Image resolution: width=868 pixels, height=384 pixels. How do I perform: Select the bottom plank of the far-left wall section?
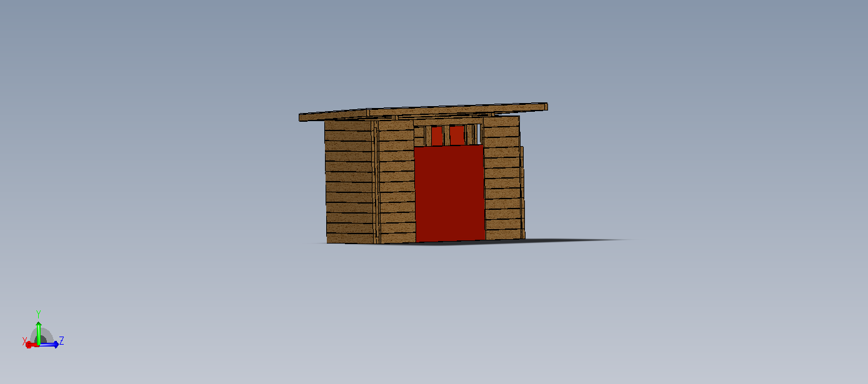click(350, 238)
